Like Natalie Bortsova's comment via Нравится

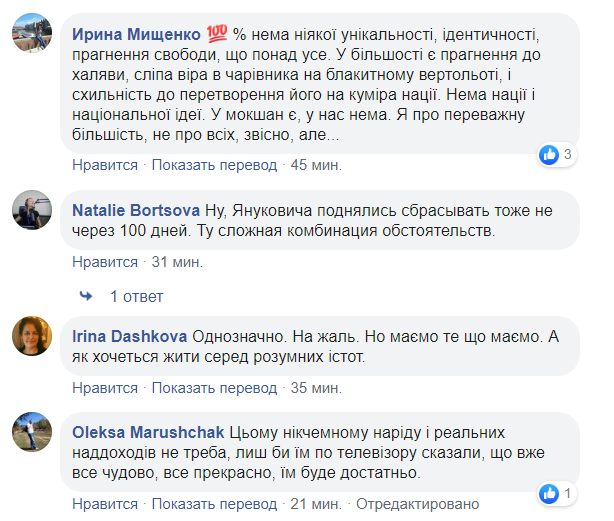click(x=105, y=262)
